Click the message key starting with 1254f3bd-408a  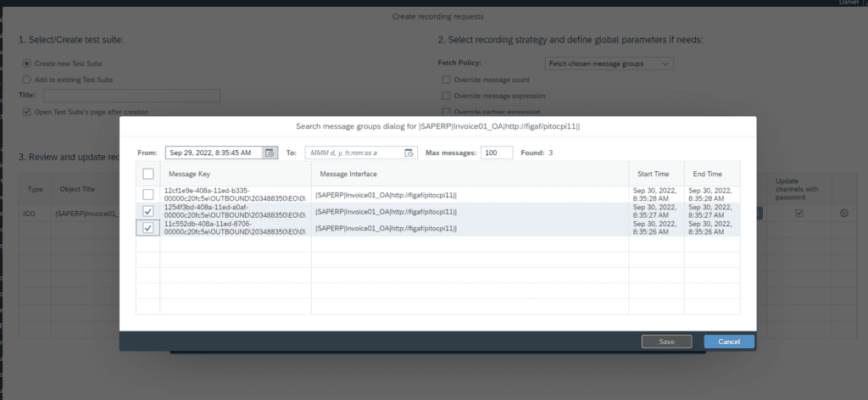(236, 211)
